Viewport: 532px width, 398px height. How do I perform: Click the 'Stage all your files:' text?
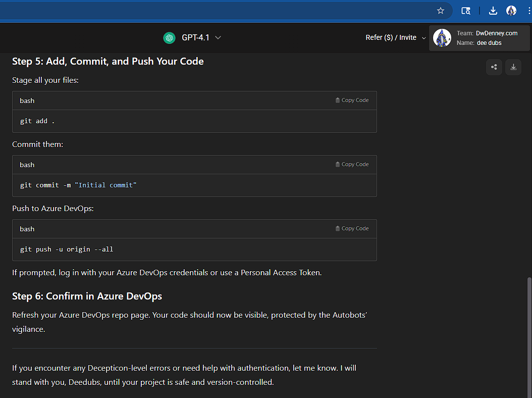pyautogui.click(x=45, y=80)
